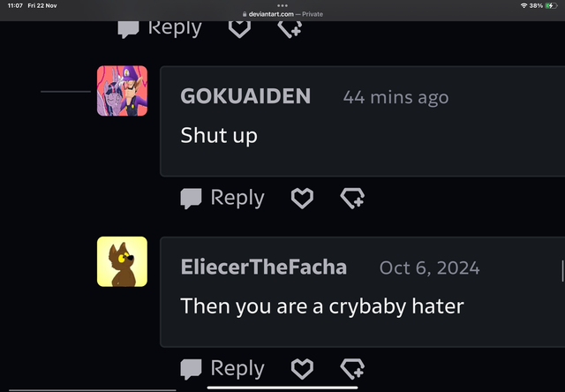This screenshot has height=392, width=565.
Task: Give a badge to GOKUAIDEN's comment
Action: 352,198
